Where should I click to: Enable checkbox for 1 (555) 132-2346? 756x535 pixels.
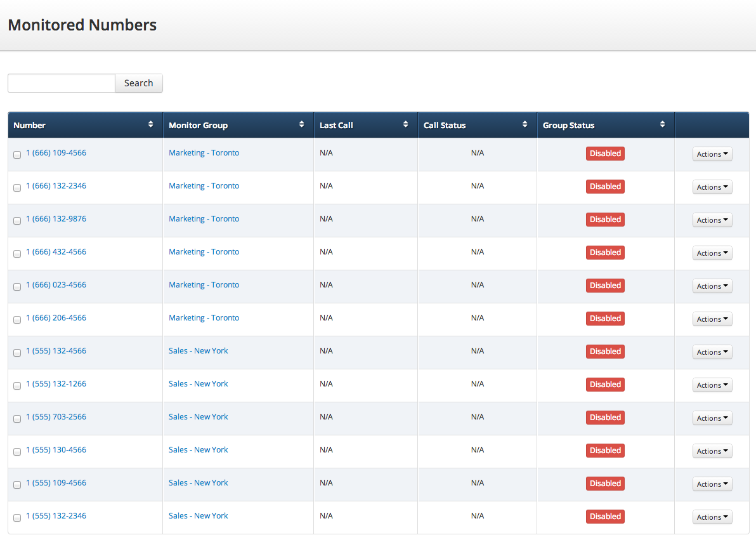[17, 518]
